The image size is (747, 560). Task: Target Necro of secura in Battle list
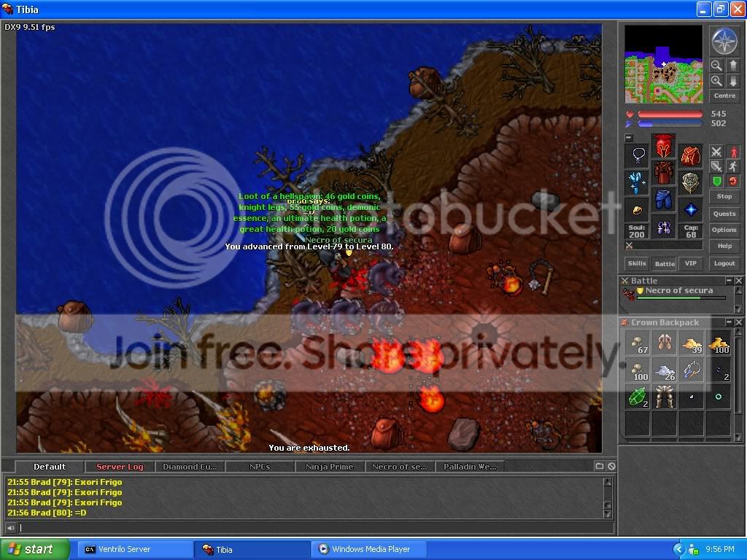coord(676,294)
